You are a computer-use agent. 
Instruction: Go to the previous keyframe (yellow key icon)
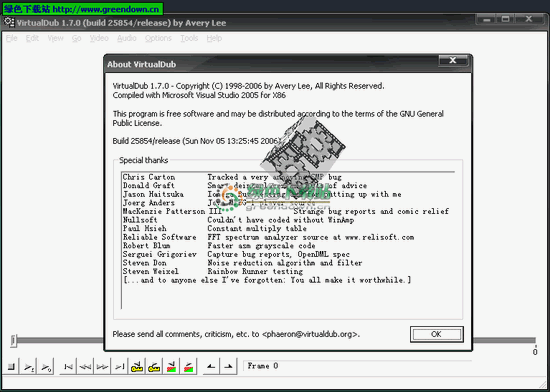click(137, 367)
